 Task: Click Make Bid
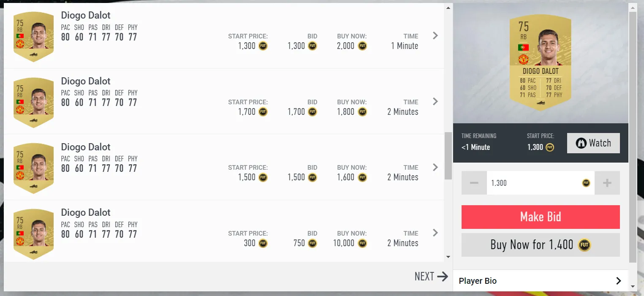tap(541, 217)
